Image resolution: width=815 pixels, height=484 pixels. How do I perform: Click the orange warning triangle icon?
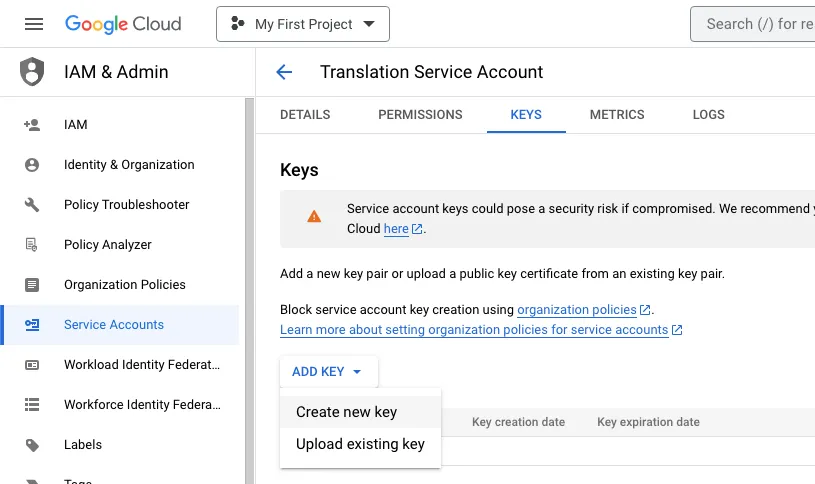(x=314, y=216)
